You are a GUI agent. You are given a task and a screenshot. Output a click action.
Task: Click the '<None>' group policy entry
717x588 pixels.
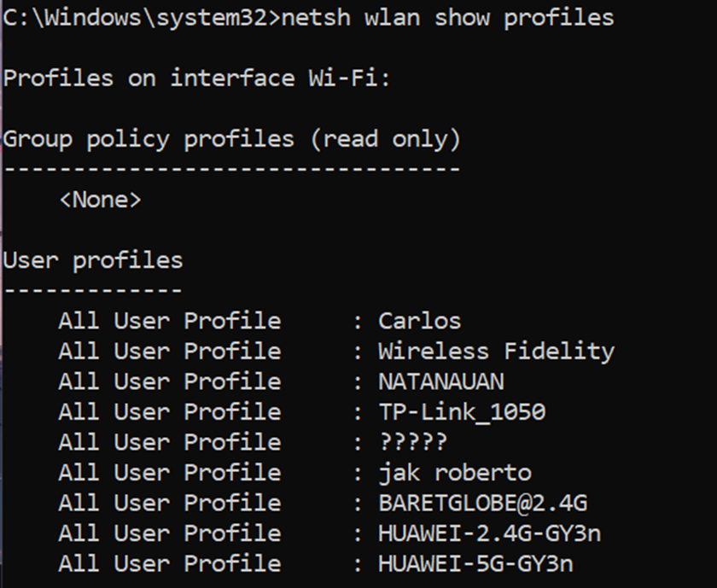pyautogui.click(x=101, y=200)
